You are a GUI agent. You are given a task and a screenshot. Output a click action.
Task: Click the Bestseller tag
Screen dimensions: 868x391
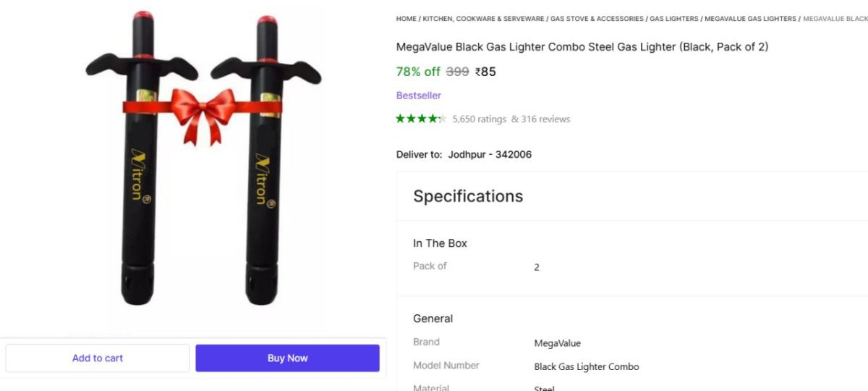(418, 96)
